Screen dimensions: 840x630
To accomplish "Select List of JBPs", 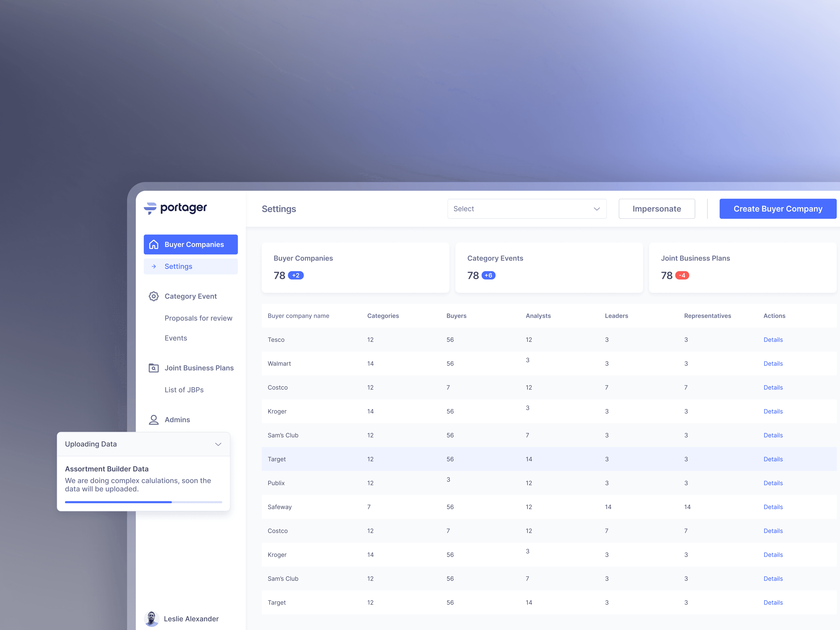I will point(184,390).
